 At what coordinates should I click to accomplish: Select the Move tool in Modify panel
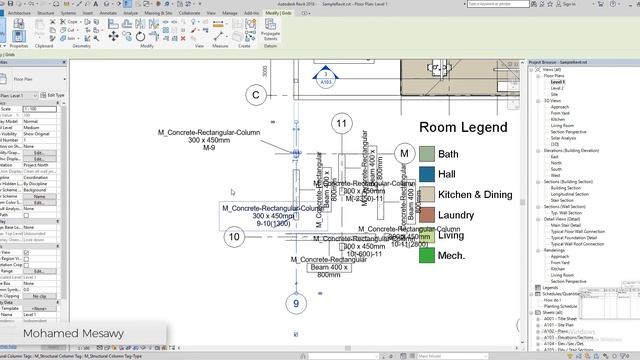(113, 36)
